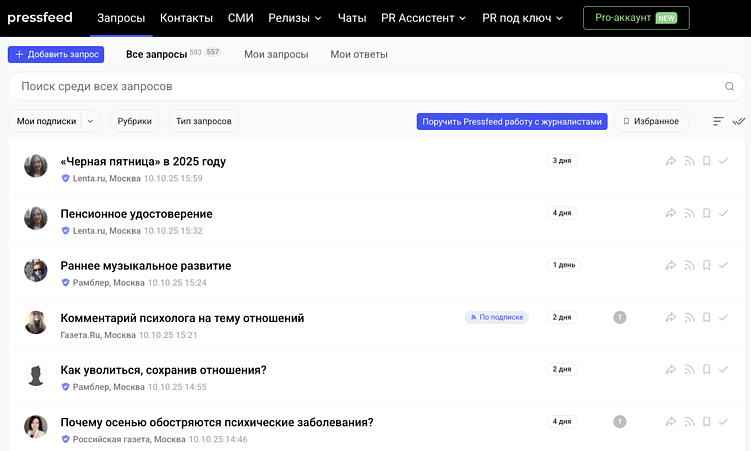This screenshot has height=451, width=751.
Task: Mark Пенсионное удостоверение as read
Action: tap(723, 214)
